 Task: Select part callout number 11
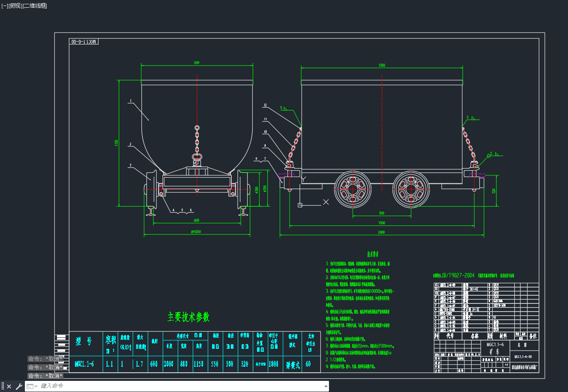[x=265, y=119]
